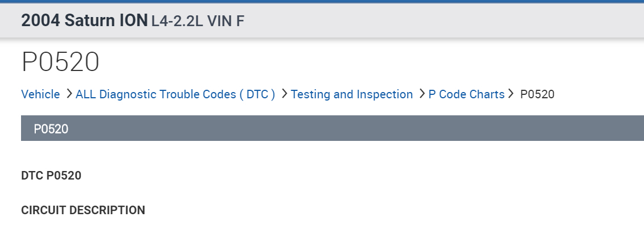Click the chevron right after Vehicle

click(68, 94)
